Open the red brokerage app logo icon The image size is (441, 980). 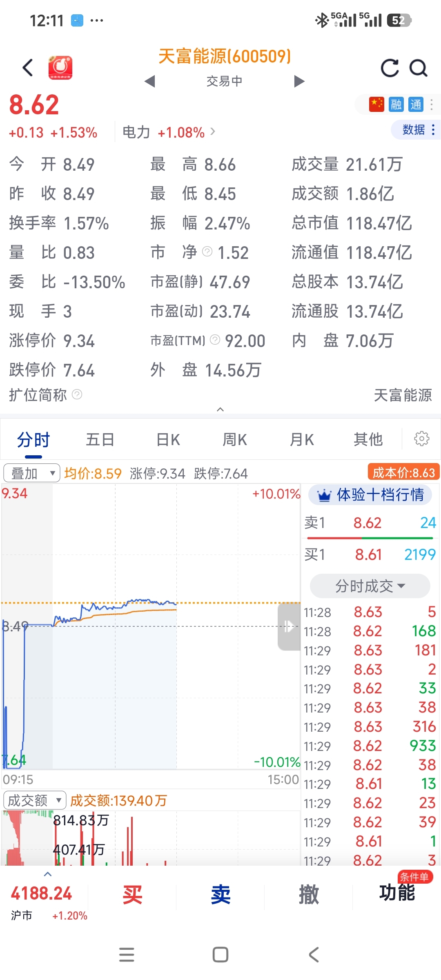click(x=60, y=68)
